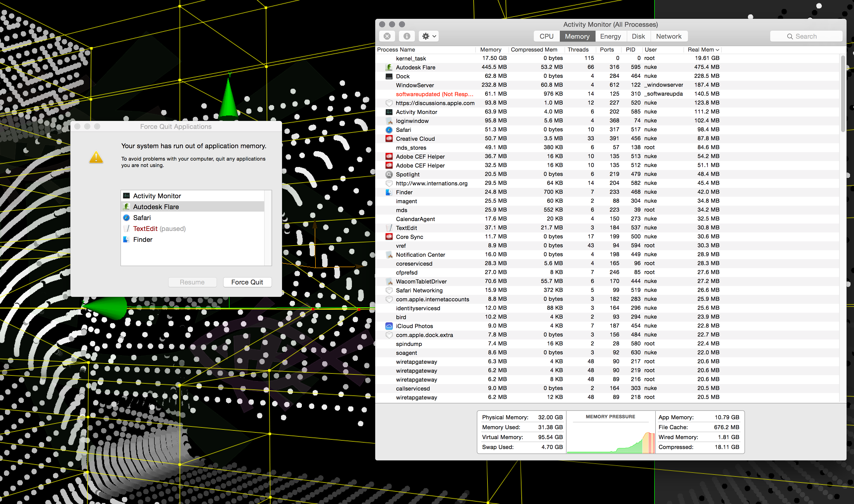
Task: Click the Autodesk Flare icon in process list
Action: click(x=389, y=67)
